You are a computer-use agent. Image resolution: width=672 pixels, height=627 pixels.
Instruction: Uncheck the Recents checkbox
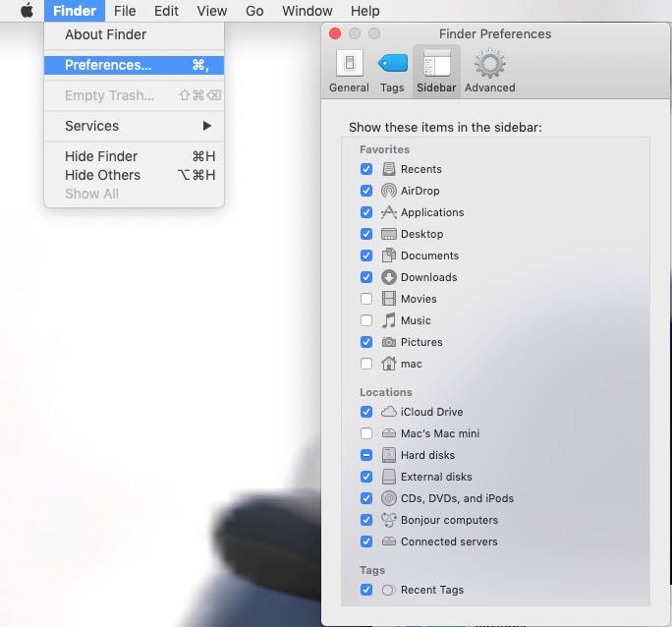coord(366,169)
